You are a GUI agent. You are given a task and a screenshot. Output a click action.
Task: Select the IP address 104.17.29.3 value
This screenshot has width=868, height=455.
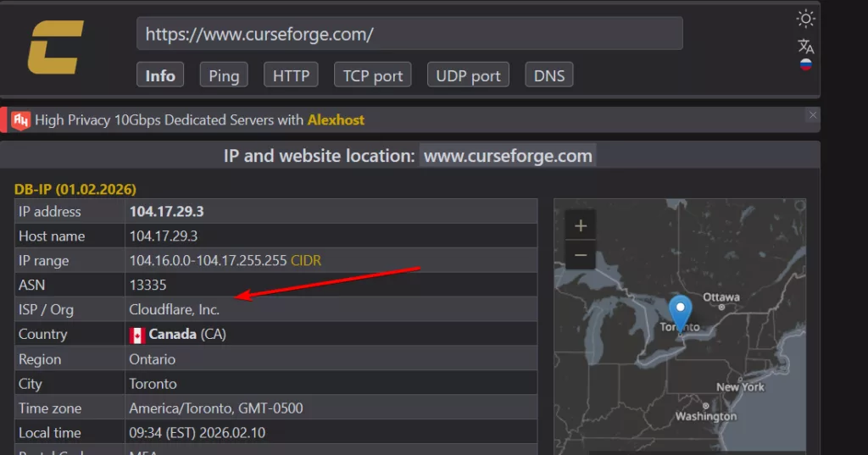coord(166,212)
